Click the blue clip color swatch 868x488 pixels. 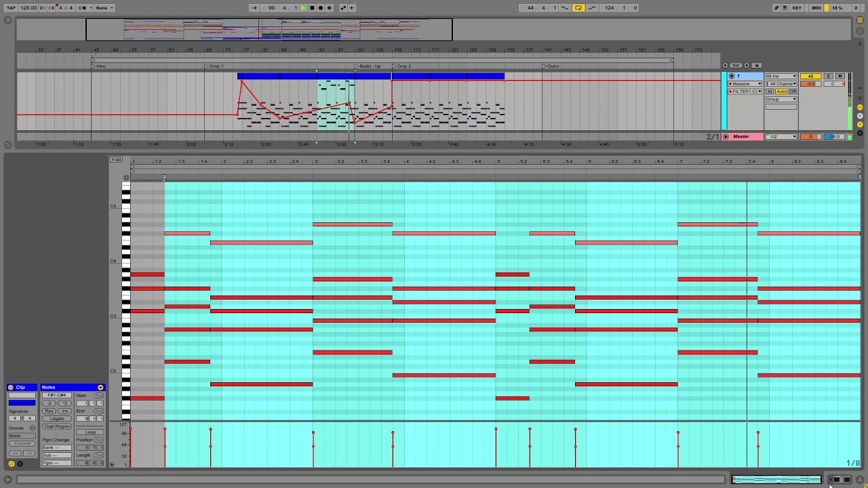[x=22, y=403]
